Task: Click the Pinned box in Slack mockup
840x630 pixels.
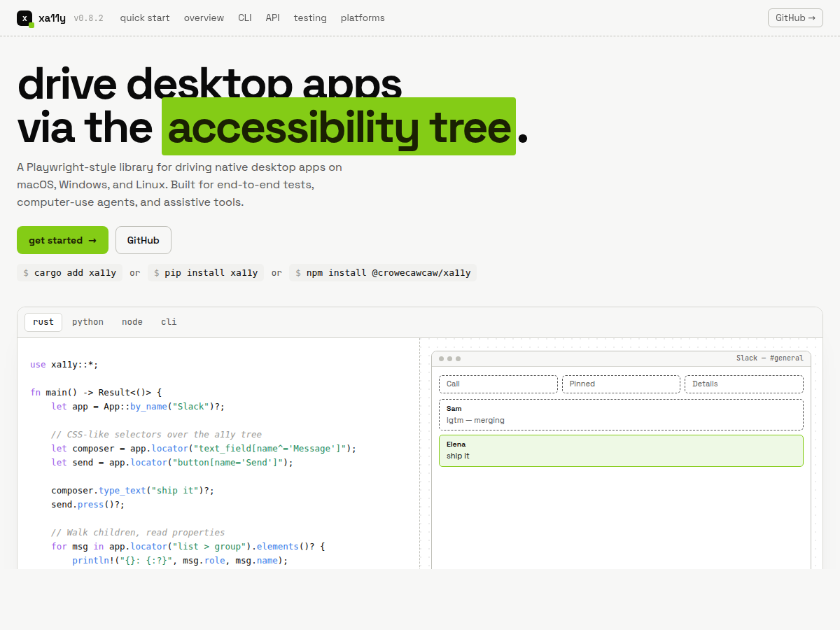Action: 621,384
